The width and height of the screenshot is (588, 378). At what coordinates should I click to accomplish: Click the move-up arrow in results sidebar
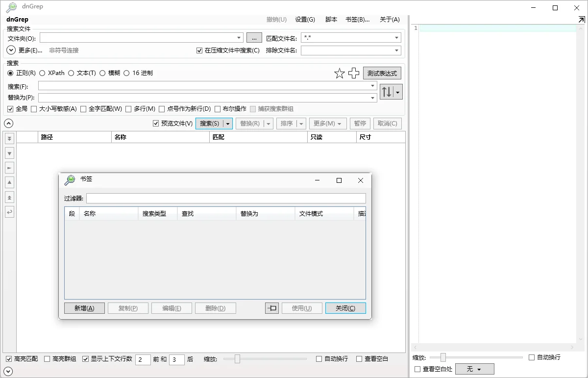(x=9, y=182)
